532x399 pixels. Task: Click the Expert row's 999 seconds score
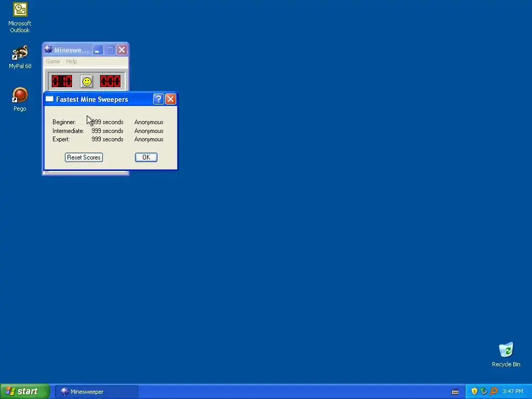coord(107,139)
